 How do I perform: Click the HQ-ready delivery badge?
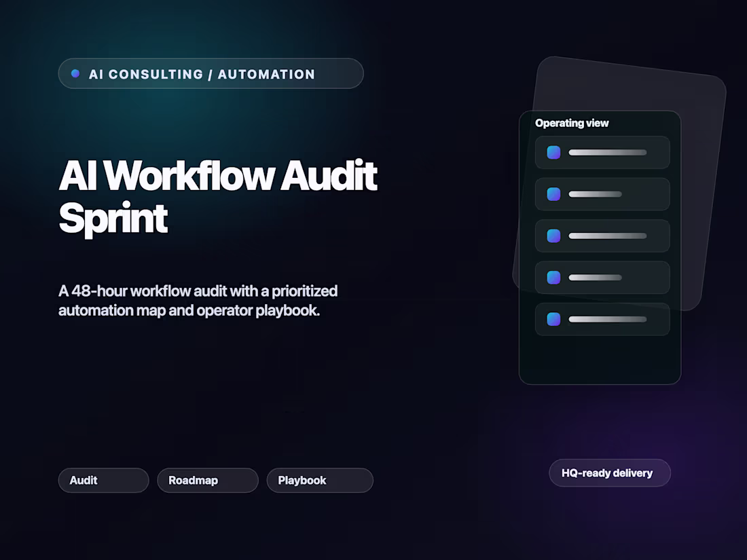(x=610, y=473)
